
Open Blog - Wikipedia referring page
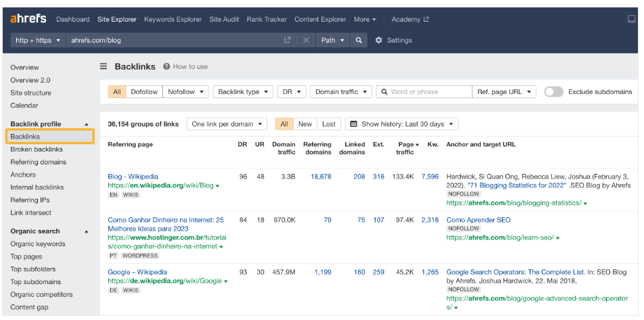pos(133,177)
